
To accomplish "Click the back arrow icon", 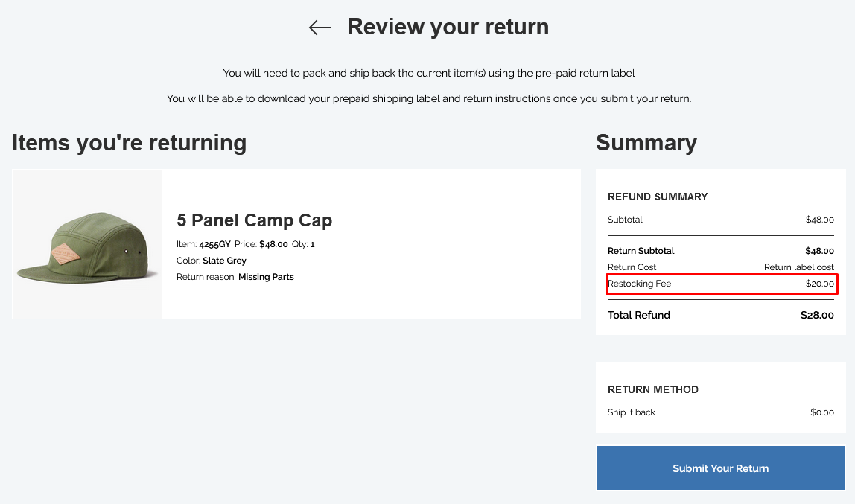I will click(x=320, y=28).
